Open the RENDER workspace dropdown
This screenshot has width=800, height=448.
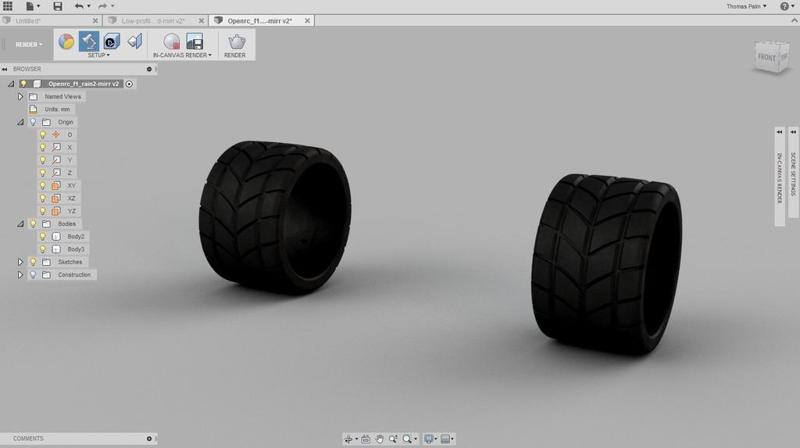tap(29, 44)
